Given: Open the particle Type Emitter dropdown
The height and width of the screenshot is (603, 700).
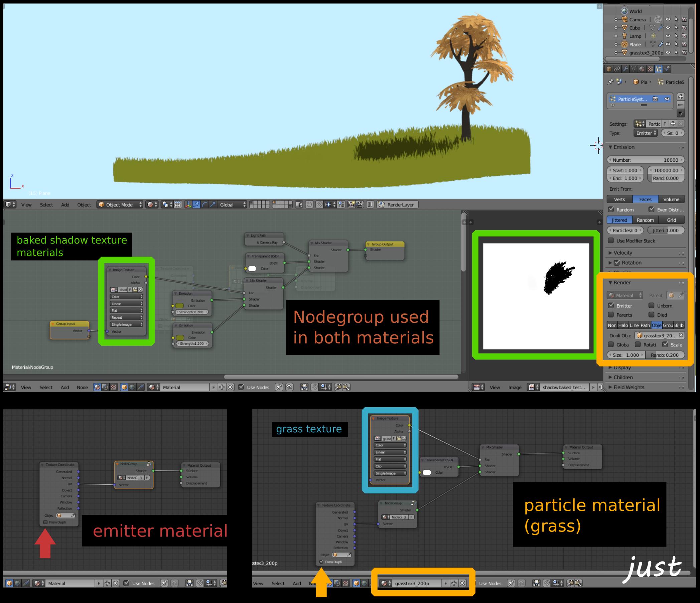Looking at the screenshot, I should (x=646, y=133).
